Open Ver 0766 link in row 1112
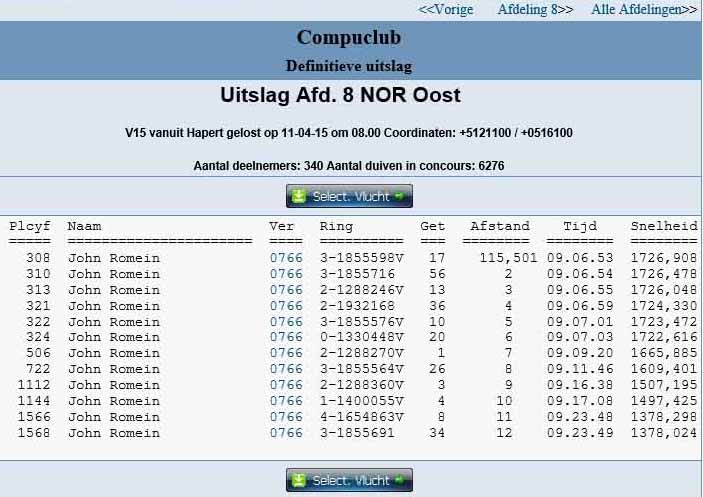 coord(286,385)
